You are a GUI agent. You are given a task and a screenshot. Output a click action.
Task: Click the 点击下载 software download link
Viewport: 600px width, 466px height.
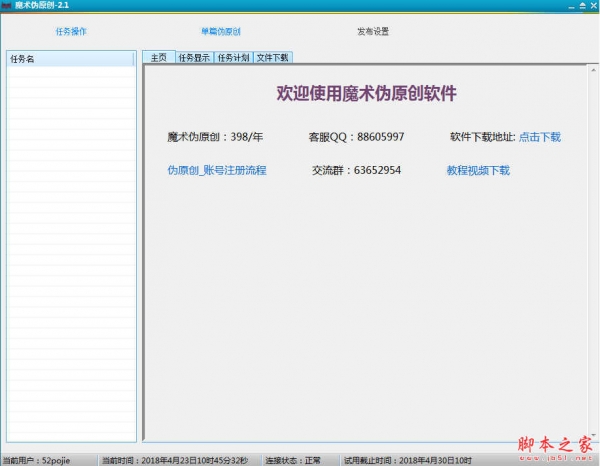point(539,137)
